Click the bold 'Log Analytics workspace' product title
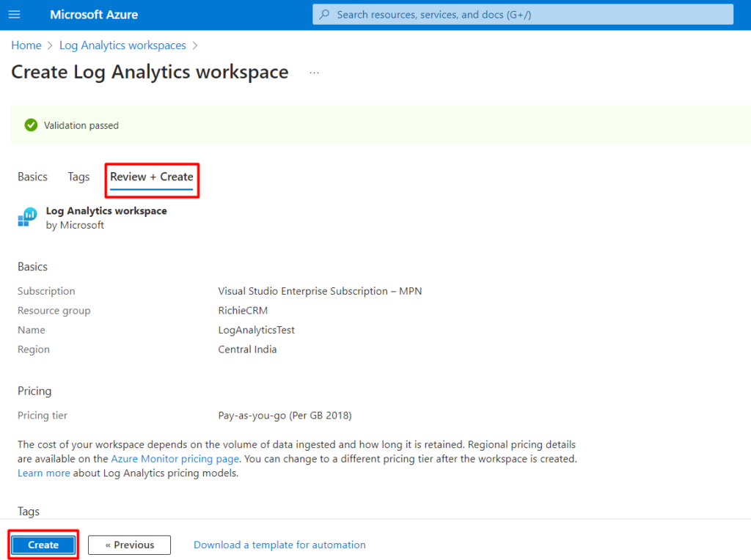This screenshot has height=560, width=751. tap(106, 211)
